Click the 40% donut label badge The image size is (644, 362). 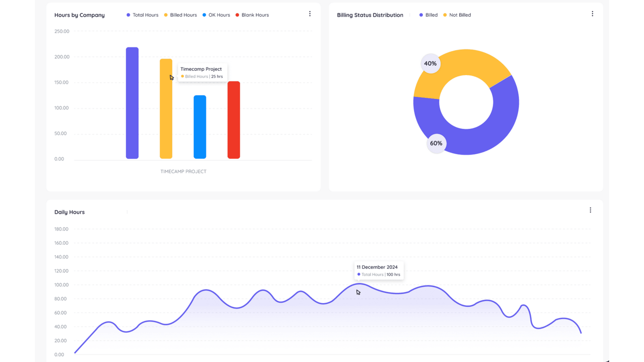(x=430, y=64)
